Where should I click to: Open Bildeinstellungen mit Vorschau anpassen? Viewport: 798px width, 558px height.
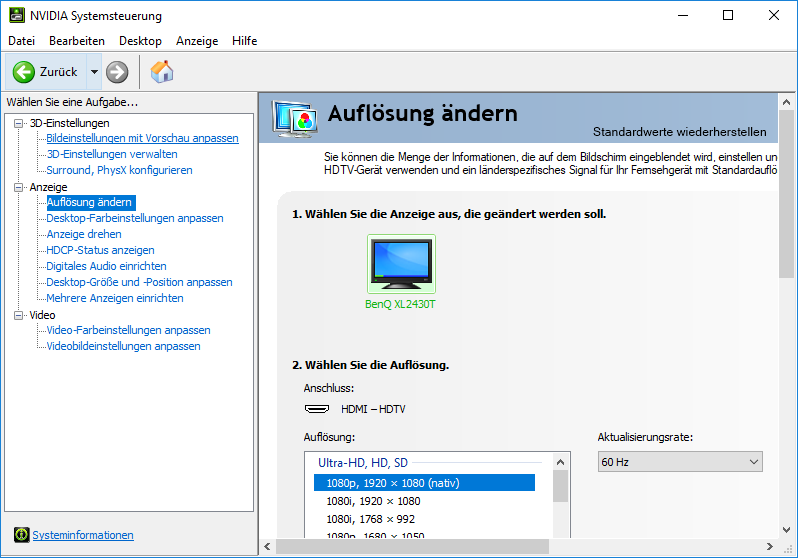coord(142,138)
